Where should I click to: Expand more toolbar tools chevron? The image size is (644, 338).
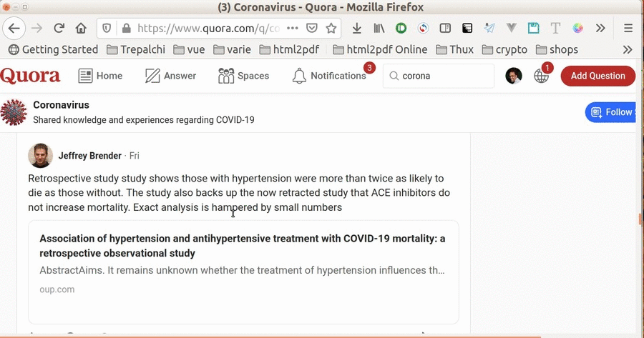pos(600,29)
